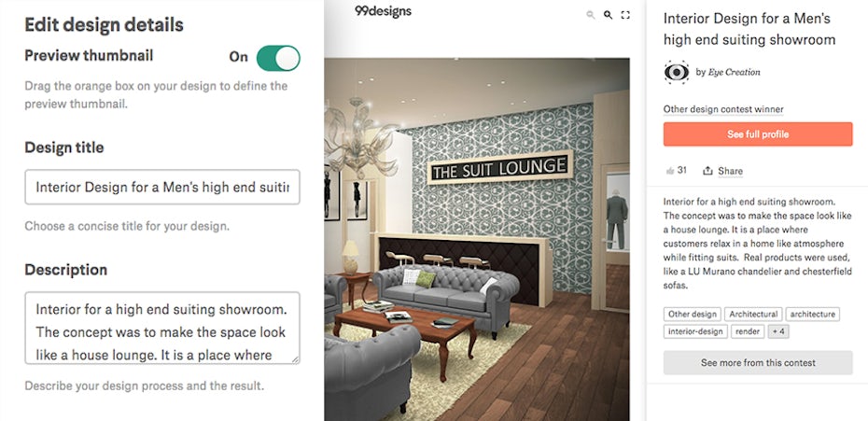Click See more from this contest
Image resolution: width=868 pixels, height=421 pixels.
758,363
